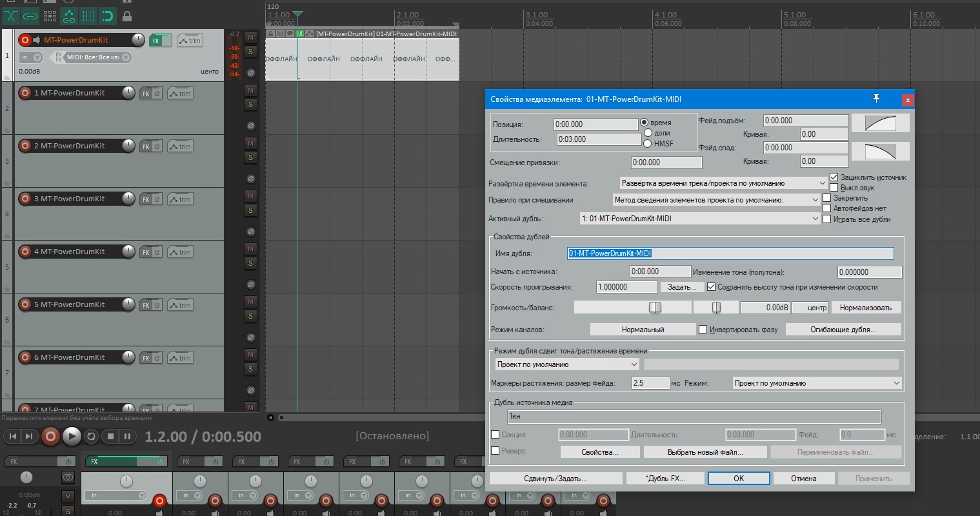The image size is (980, 516).
Task: Click the 'Свойства...' source button
Action: click(x=600, y=452)
